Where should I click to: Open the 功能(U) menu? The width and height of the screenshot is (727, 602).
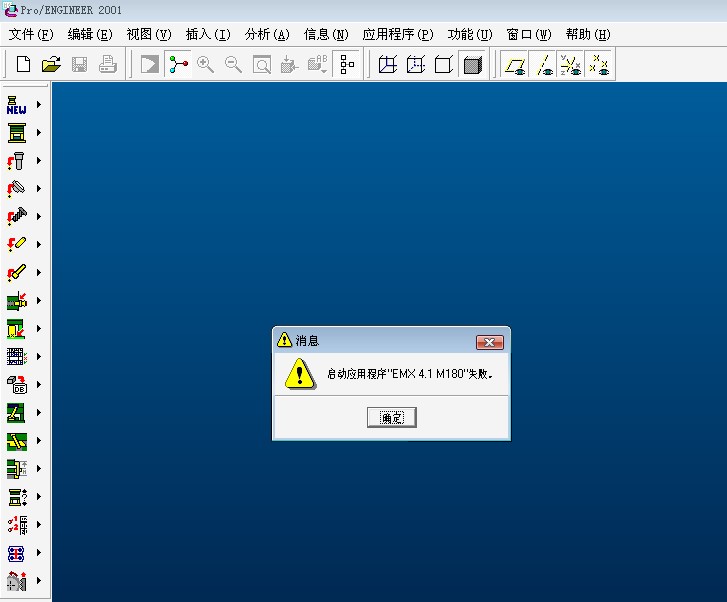tap(470, 34)
